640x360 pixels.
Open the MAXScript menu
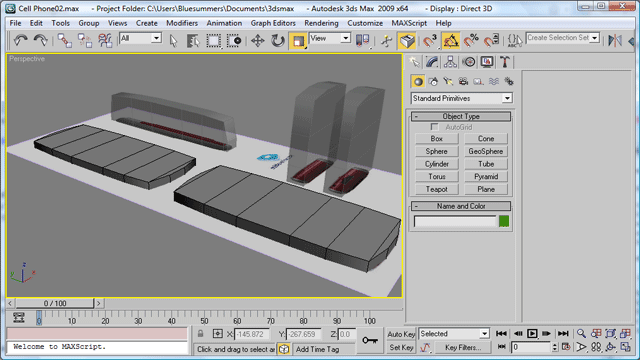click(409, 23)
